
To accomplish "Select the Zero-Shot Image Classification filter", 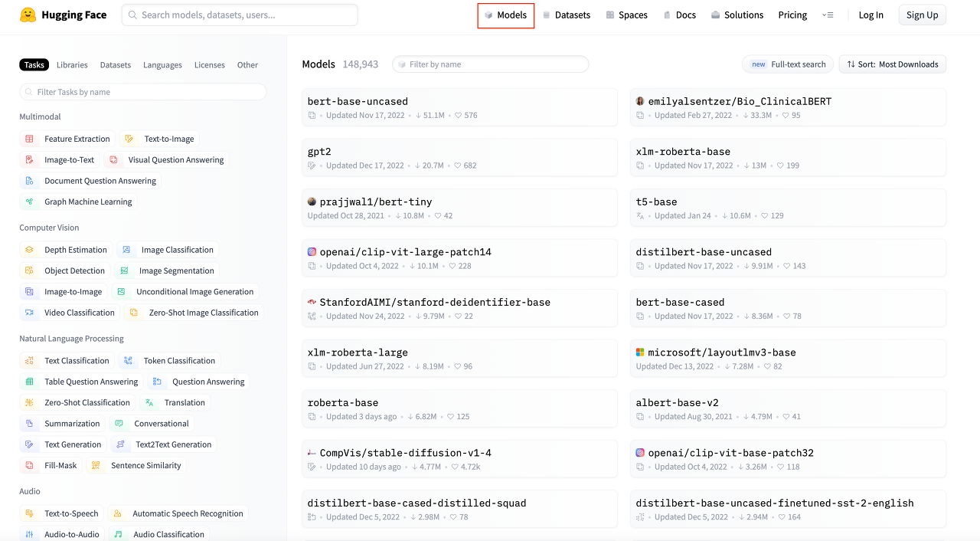I will click(x=194, y=313).
